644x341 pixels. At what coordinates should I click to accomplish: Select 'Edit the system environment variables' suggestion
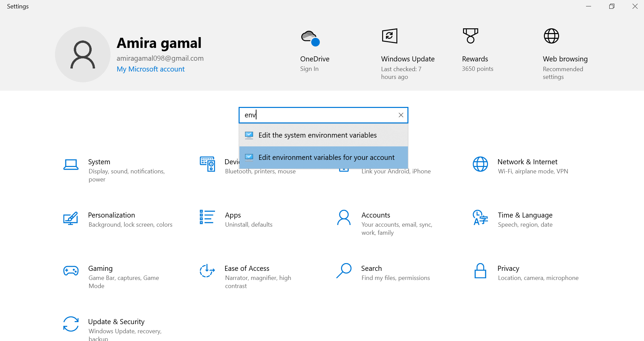pyautogui.click(x=324, y=135)
